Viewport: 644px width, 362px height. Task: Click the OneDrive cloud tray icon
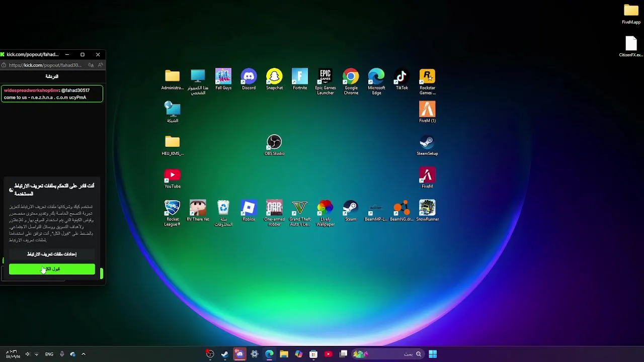coord(73,354)
